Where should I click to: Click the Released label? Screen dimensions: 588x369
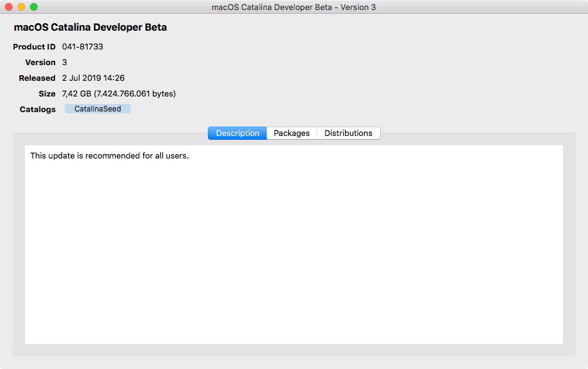(x=37, y=78)
